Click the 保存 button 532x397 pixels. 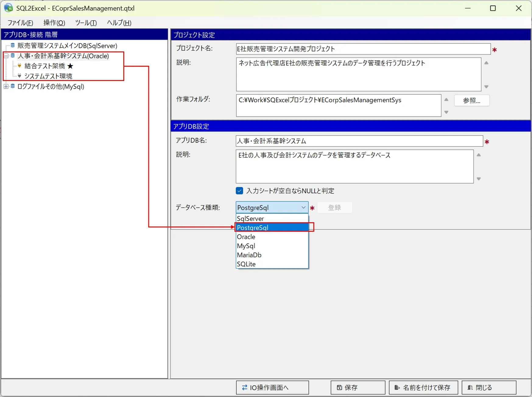point(358,387)
